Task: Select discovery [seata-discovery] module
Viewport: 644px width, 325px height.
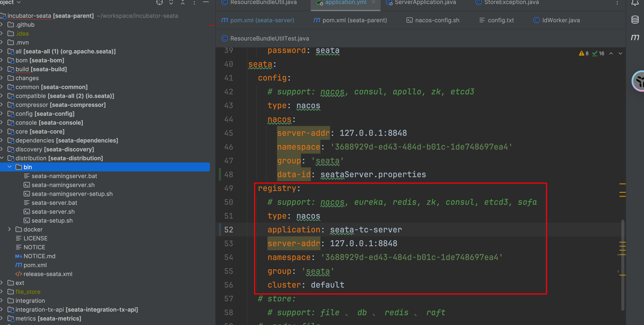Action: point(55,149)
